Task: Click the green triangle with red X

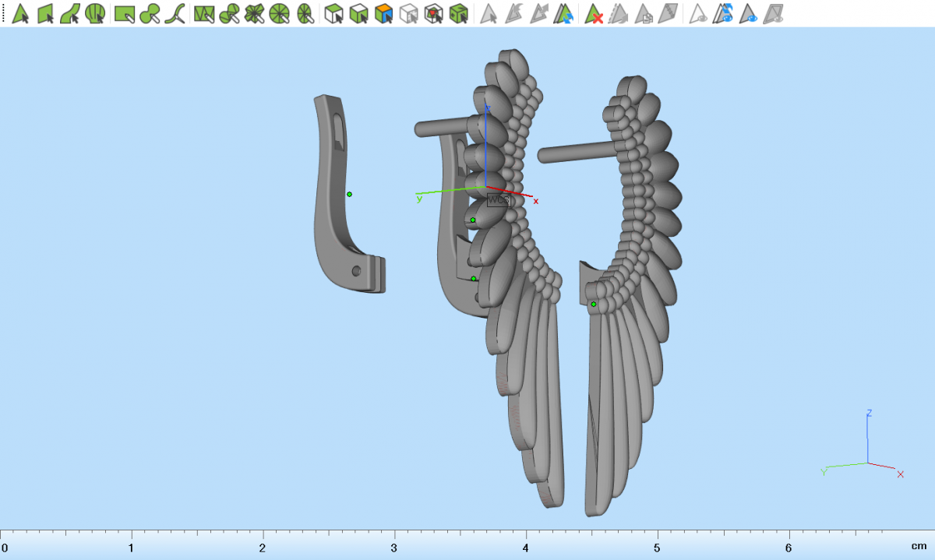Action: point(595,13)
